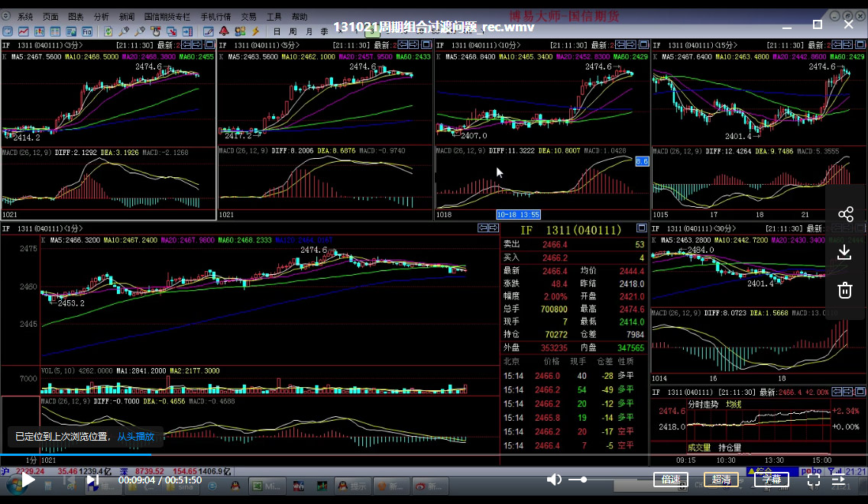Image resolution: width=868 pixels, height=504 pixels.
Task: Click previous arrow in 5分 chart panel
Action: 403,44
